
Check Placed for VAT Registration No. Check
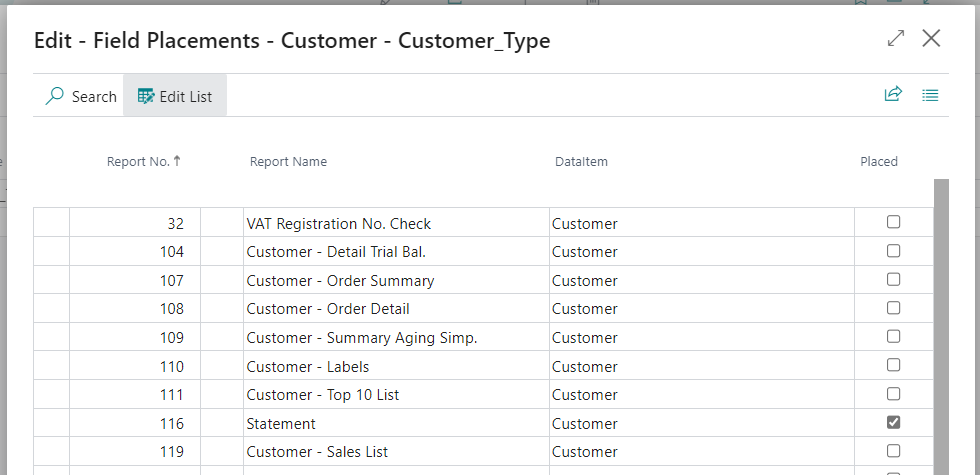tap(894, 222)
